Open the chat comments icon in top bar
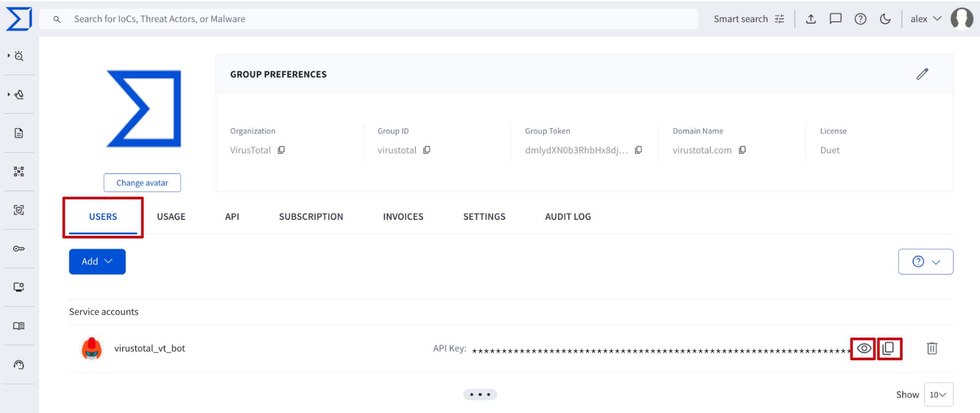980x413 pixels. coord(836,19)
